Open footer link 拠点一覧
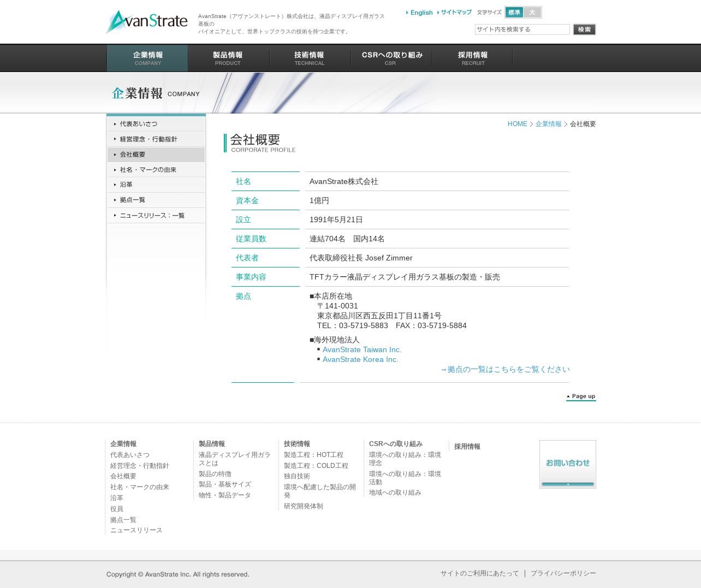This screenshot has height=588, width=701. point(123,520)
